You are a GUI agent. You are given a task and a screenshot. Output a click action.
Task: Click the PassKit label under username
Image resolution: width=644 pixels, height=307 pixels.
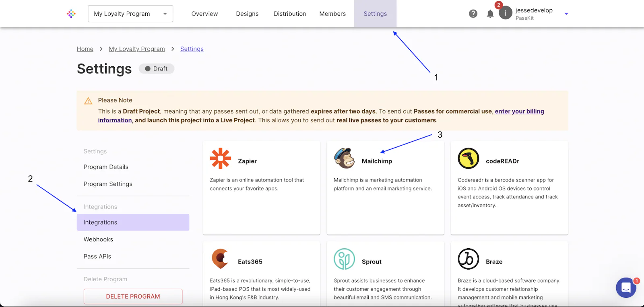tap(524, 18)
